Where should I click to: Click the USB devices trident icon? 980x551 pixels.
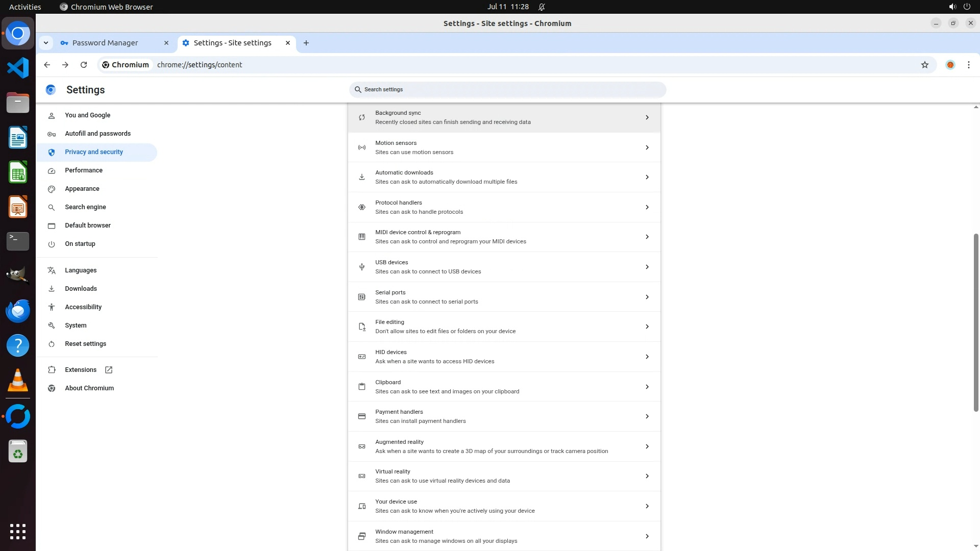(362, 267)
